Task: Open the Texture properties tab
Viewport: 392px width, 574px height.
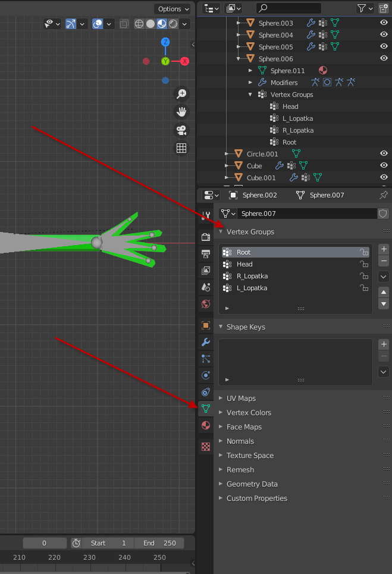Action: tap(206, 447)
